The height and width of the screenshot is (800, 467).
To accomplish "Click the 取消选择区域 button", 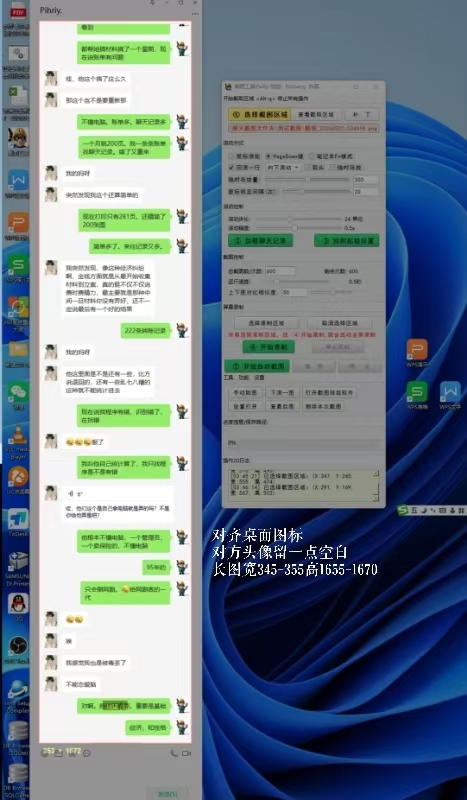I will (339, 323).
